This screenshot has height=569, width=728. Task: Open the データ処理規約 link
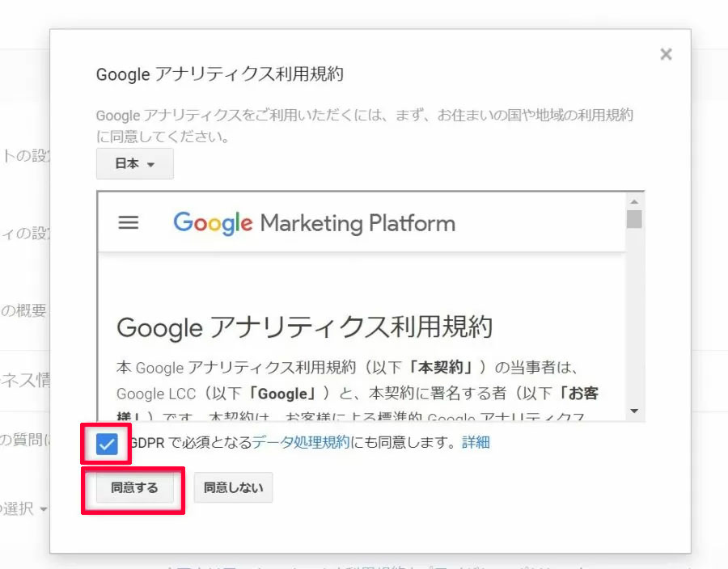coord(301,442)
